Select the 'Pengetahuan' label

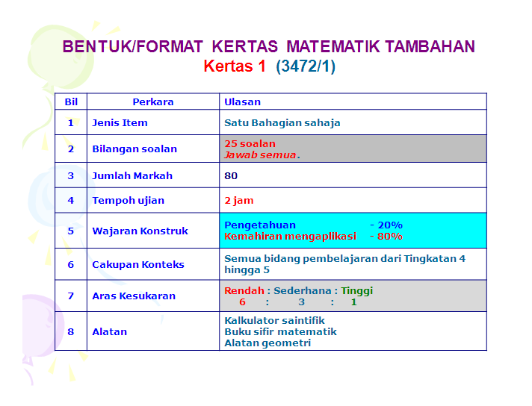[260, 225]
